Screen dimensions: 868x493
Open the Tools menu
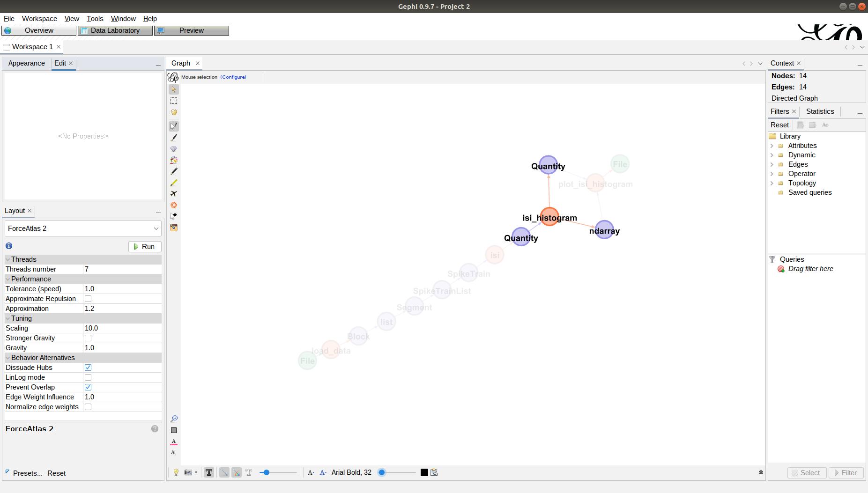tap(95, 19)
